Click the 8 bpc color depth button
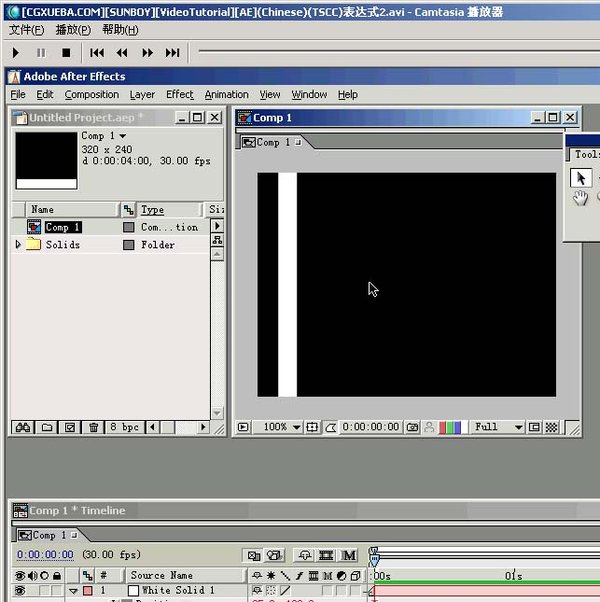The image size is (600, 602). (125, 427)
